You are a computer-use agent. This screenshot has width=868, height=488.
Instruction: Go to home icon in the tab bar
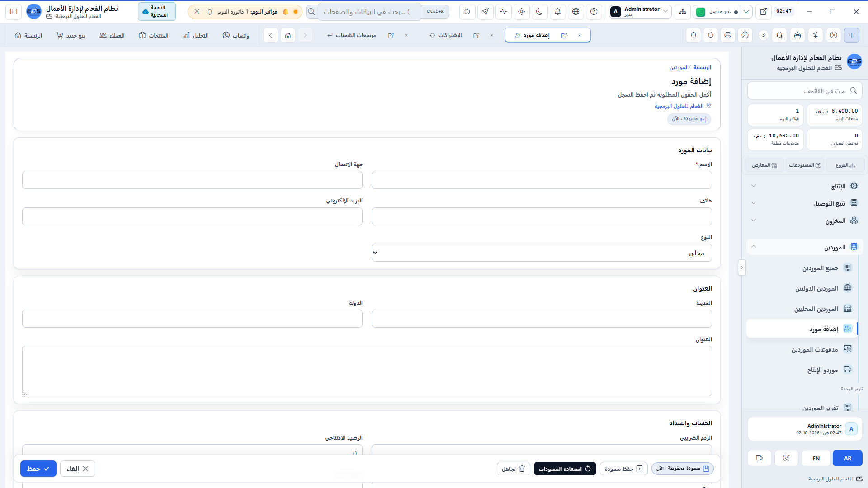tap(288, 35)
